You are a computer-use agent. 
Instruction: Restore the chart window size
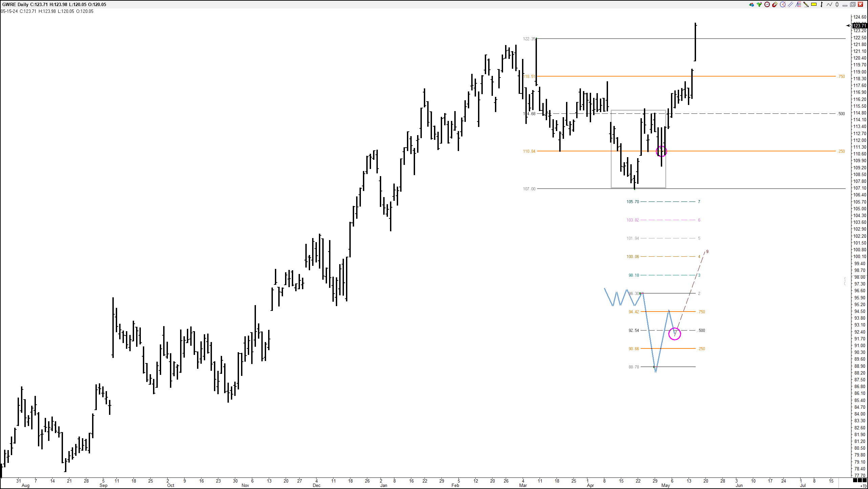point(853,4)
